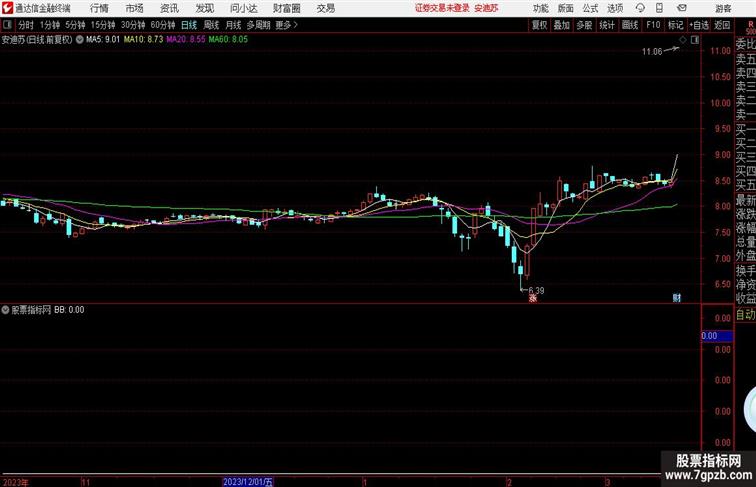Screen dimensions: 756x487
Task: Open the 选项 menu
Action: (x=615, y=8)
